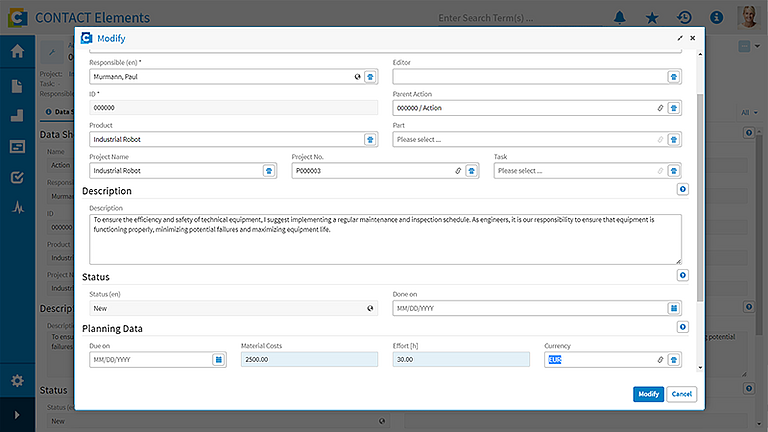Click the CONTACT Elements logo

18,18
